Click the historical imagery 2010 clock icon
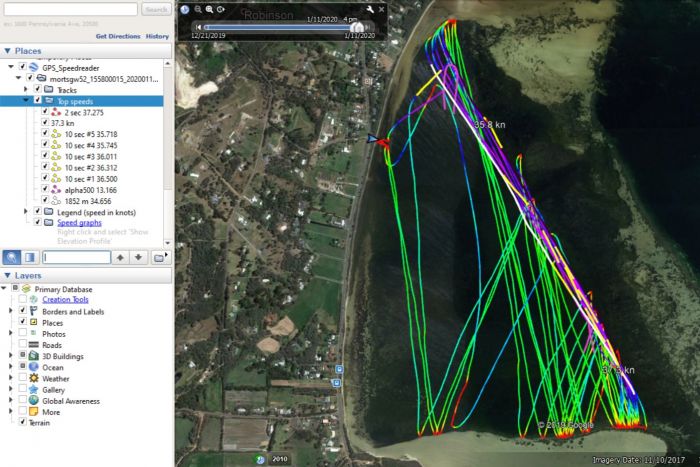 pos(261,459)
